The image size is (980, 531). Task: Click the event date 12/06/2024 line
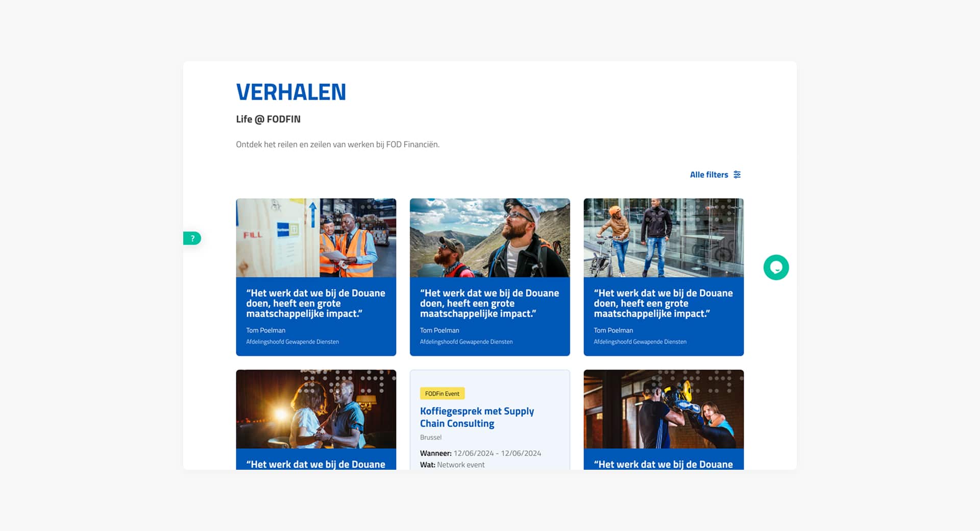click(x=480, y=453)
